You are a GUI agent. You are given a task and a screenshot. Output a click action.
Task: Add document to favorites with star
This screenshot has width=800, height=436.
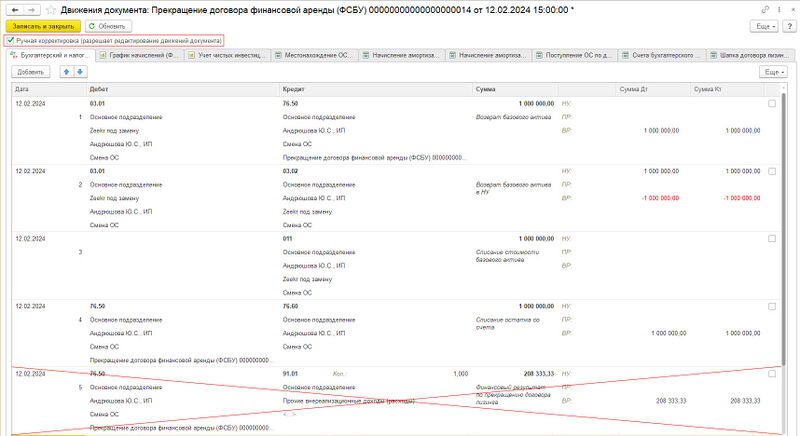click(50, 8)
